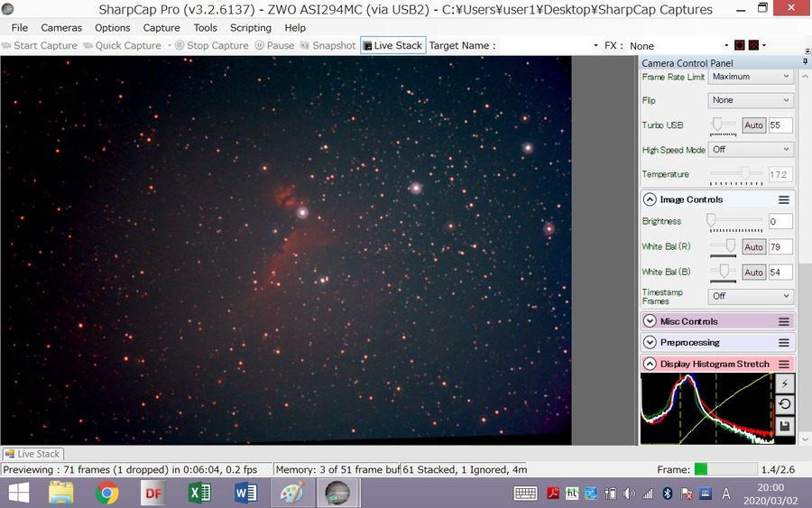Open Excel from the taskbar

click(x=199, y=493)
